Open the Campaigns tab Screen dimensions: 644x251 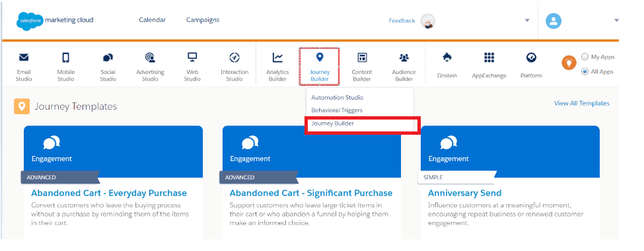203,20
